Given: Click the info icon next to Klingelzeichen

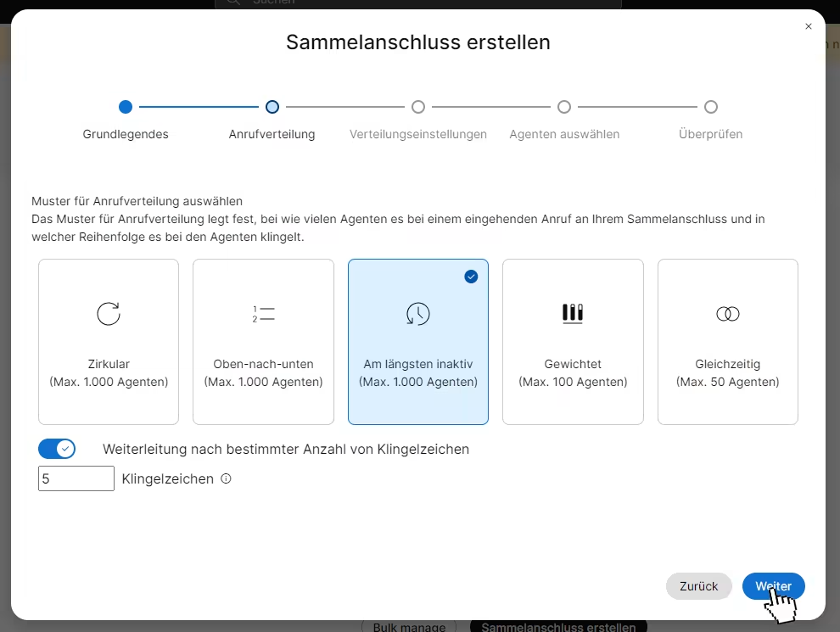Looking at the screenshot, I should (226, 478).
